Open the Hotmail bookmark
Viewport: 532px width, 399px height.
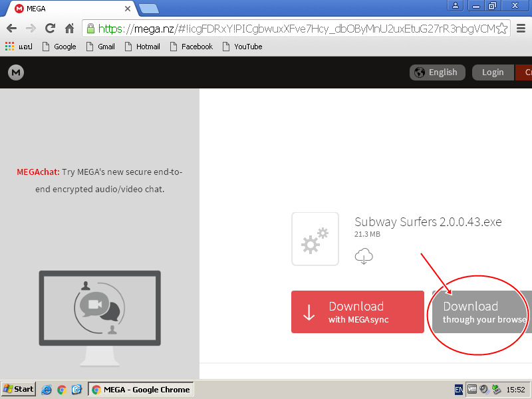tap(142, 47)
